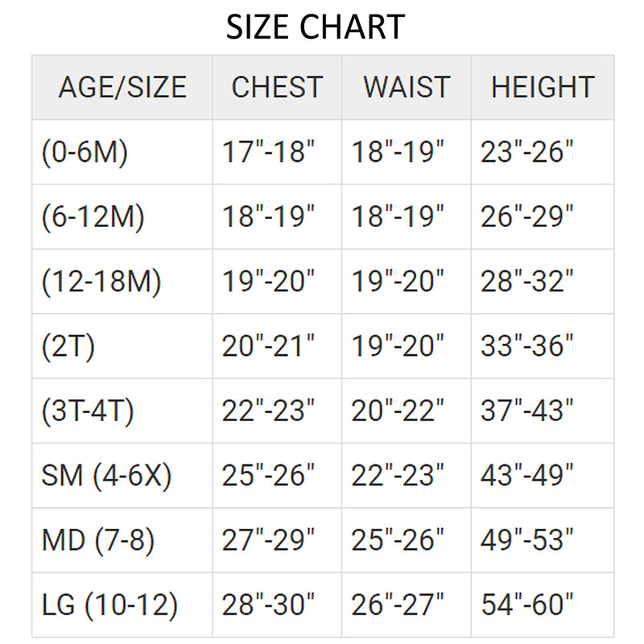Click the LG (10-12) size label

click(109, 605)
